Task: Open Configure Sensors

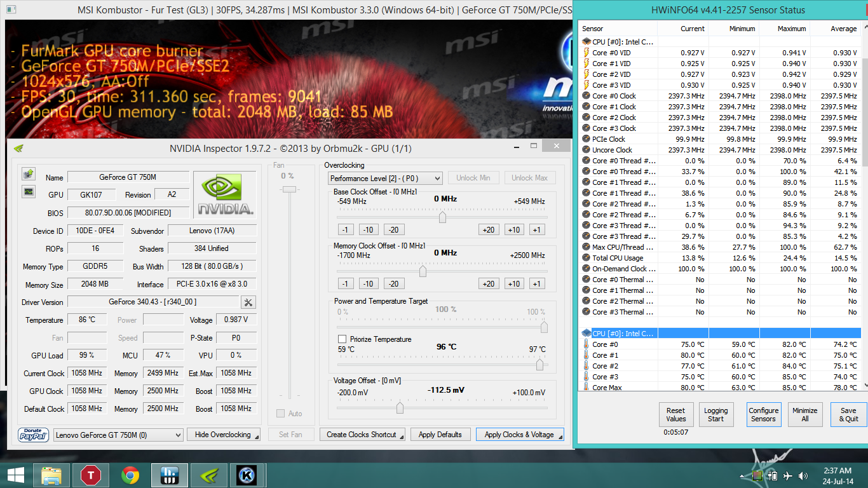Action: pos(763,414)
